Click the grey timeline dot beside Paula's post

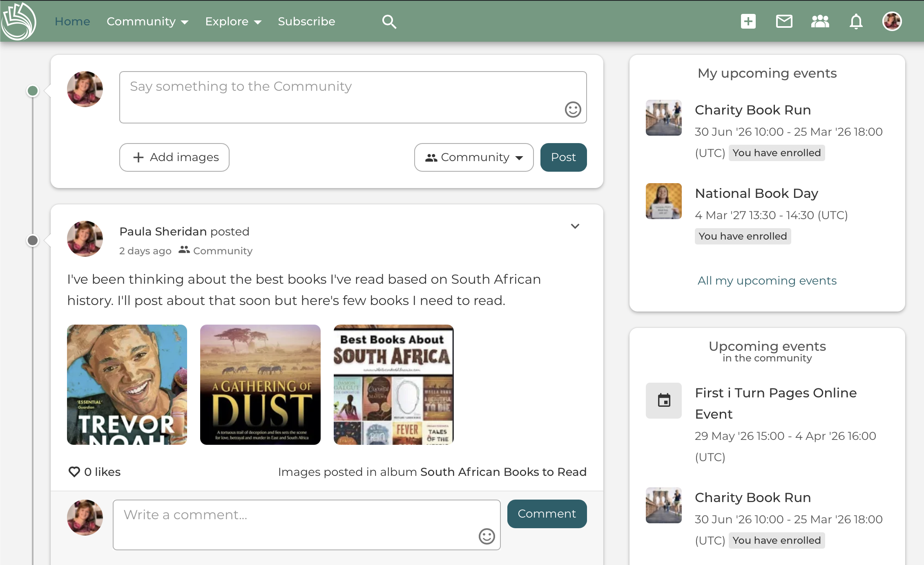pos(33,240)
